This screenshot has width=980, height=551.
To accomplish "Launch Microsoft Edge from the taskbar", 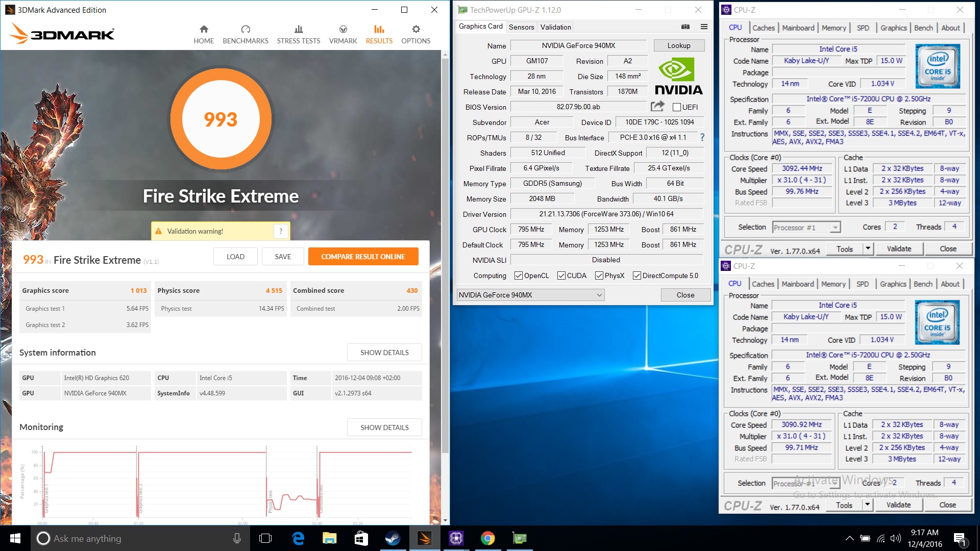I will pos(298,538).
